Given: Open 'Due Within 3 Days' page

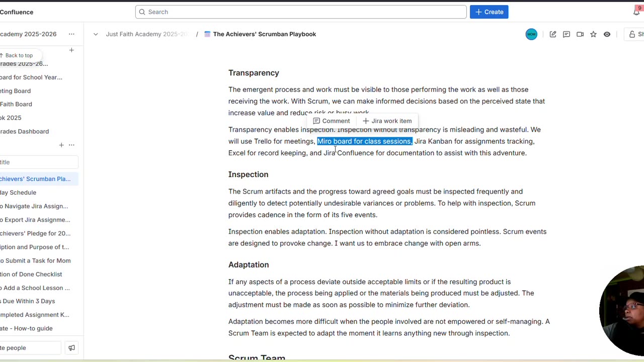Looking at the screenshot, I should (28, 301).
